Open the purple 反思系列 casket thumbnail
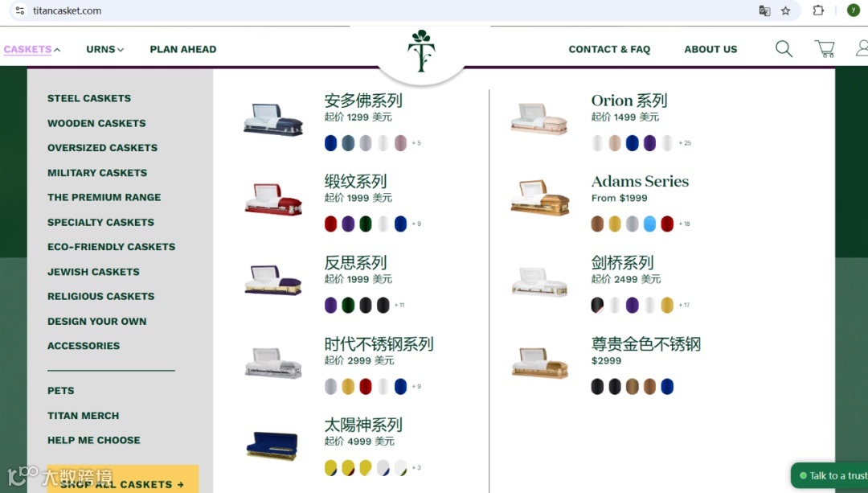The width and height of the screenshot is (868, 493). point(273,280)
